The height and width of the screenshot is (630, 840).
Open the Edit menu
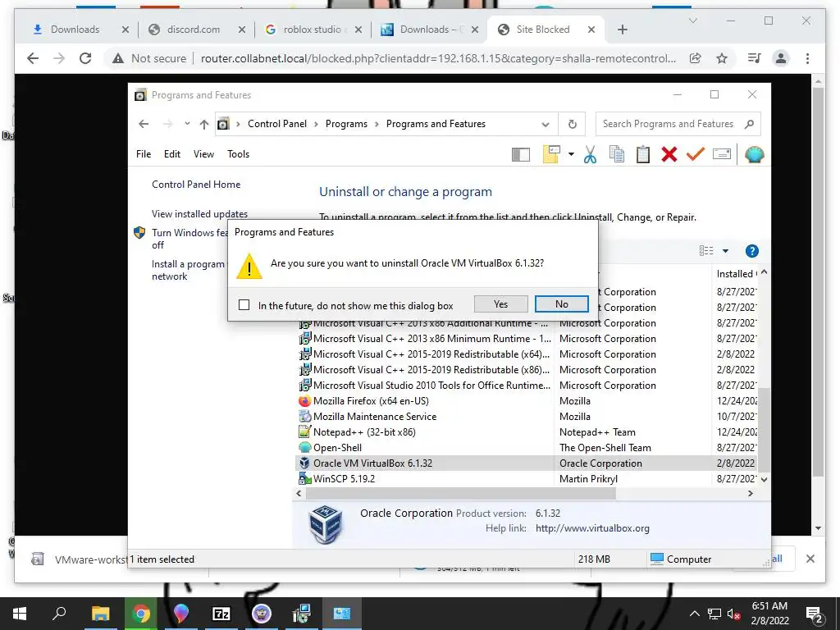tap(172, 154)
